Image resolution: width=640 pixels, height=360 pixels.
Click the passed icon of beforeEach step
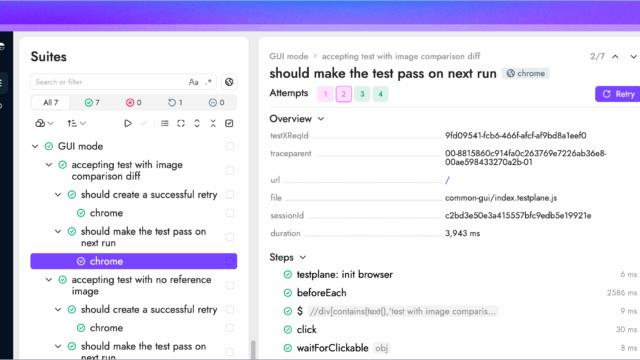[x=288, y=293]
